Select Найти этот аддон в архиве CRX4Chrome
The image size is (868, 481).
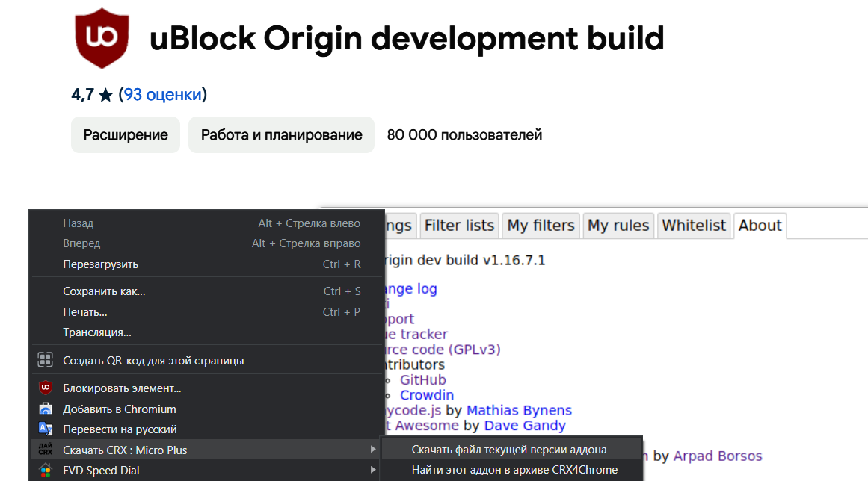[x=511, y=469]
